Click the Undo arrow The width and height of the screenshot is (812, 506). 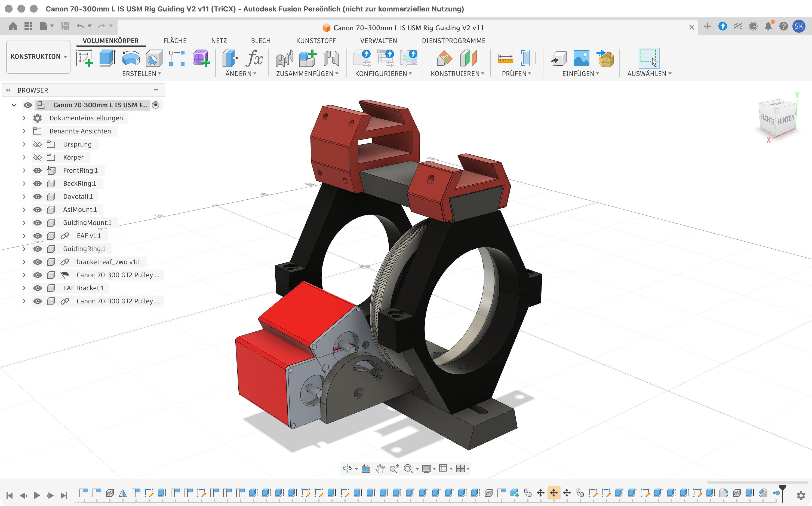(80, 26)
